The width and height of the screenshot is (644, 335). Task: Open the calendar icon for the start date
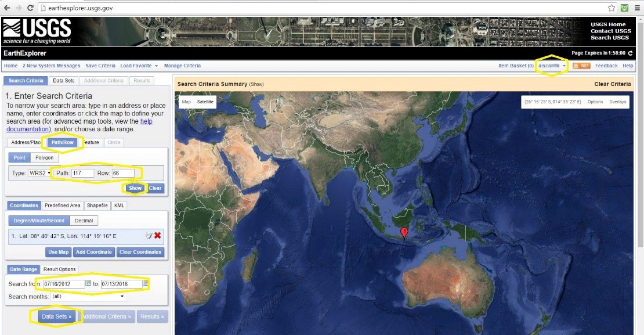pyautogui.click(x=88, y=283)
